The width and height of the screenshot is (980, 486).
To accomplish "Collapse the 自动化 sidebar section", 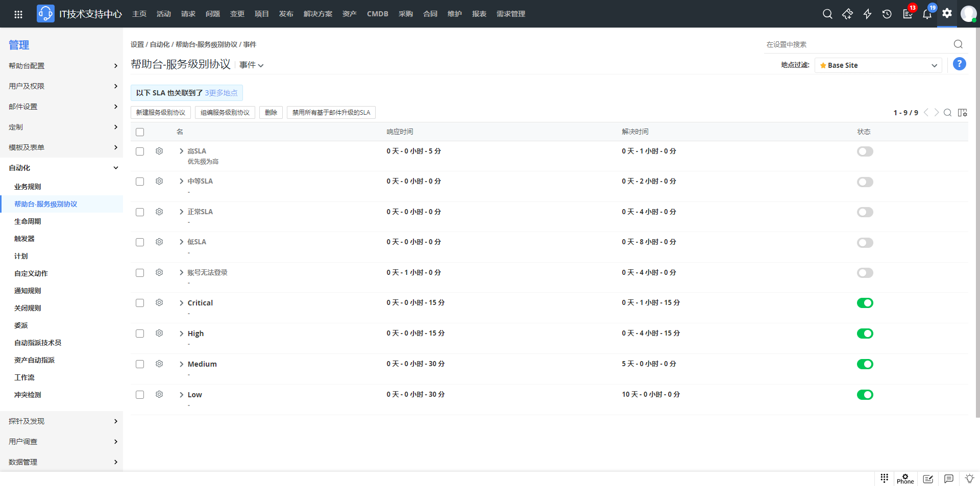I will pyautogui.click(x=61, y=168).
